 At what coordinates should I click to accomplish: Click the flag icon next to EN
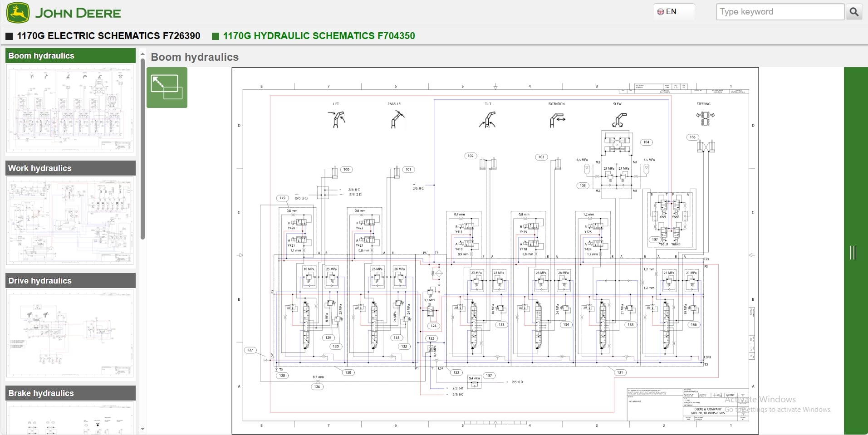pyautogui.click(x=662, y=11)
